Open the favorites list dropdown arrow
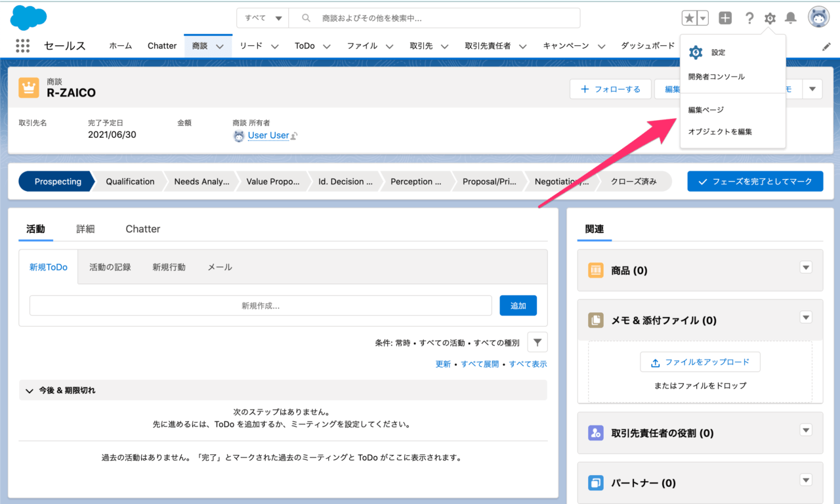The width and height of the screenshot is (840, 504). click(x=703, y=18)
